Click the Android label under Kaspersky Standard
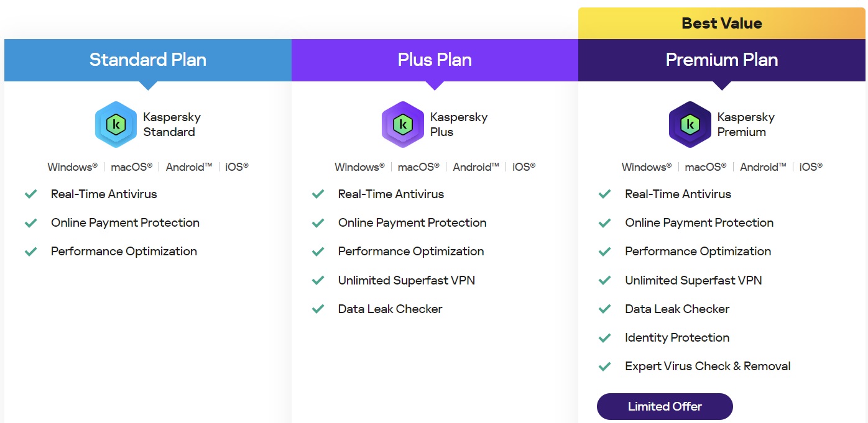This screenshot has width=868, height=423. click(189, 166)
